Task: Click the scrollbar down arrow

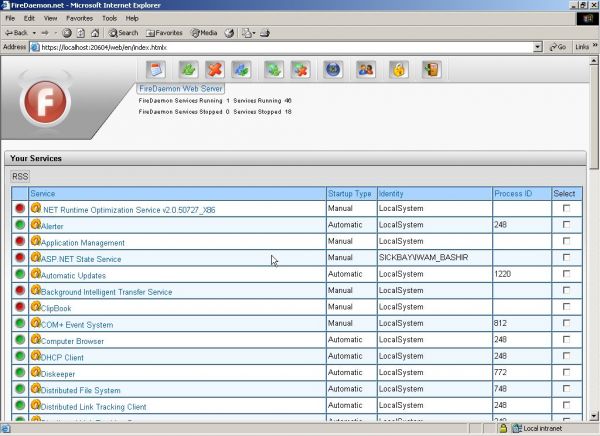Action: tap(594, 416)
